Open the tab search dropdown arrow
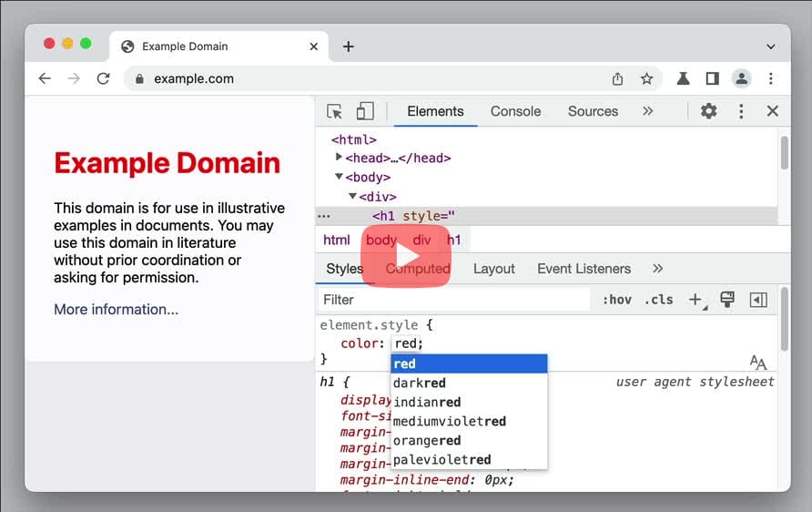This screenshot has width=812, height=512. [x=770, y=46]
